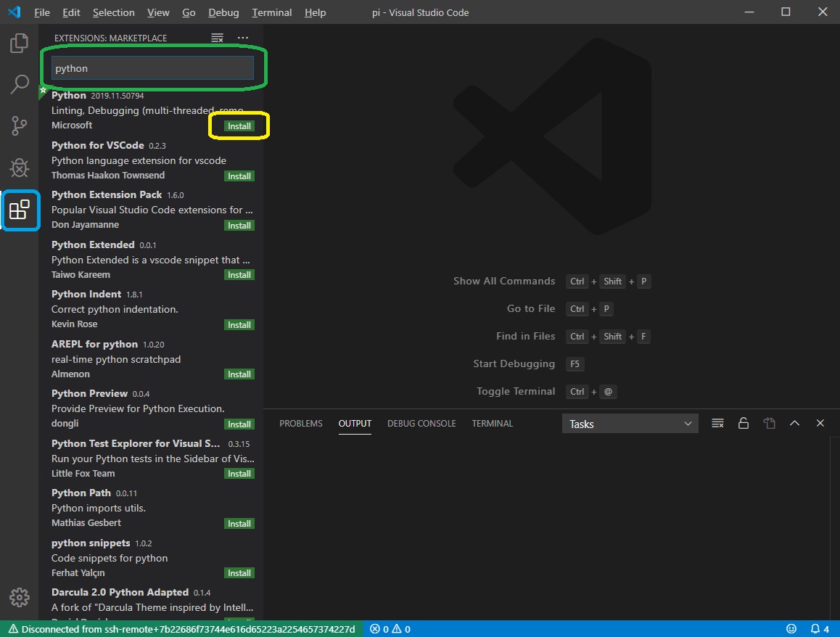
Task: Click publisher name Don Jayamanne
Action: [x=85, y=224]
